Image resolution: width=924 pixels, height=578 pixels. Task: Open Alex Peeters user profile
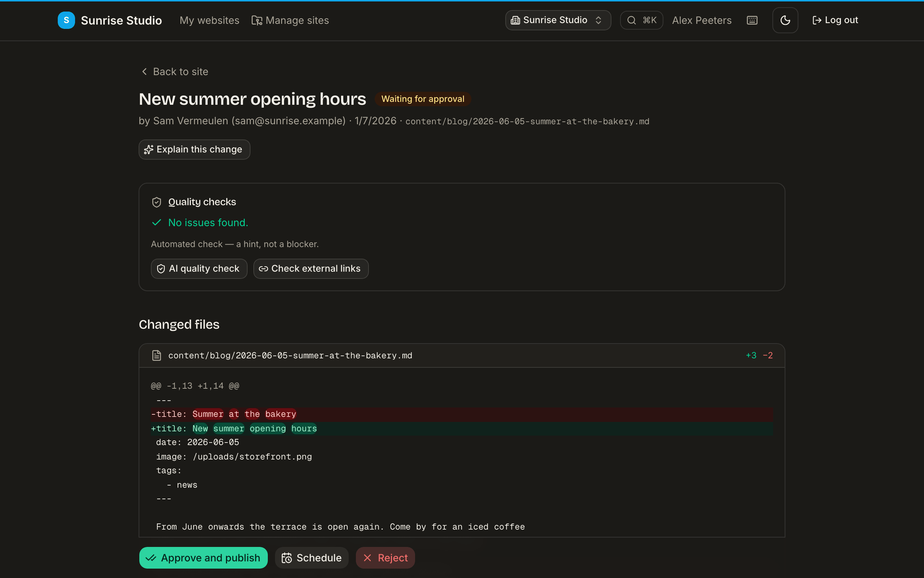702,20
